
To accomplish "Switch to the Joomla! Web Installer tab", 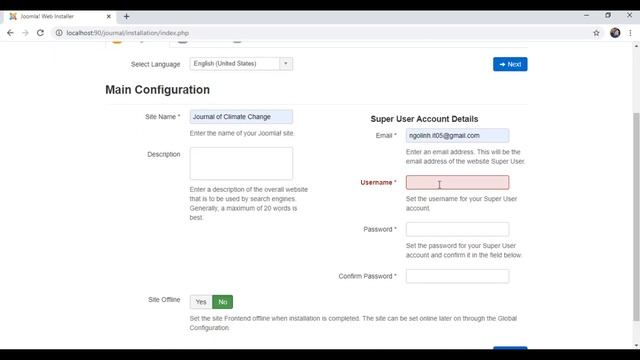I will coord(60,16).
